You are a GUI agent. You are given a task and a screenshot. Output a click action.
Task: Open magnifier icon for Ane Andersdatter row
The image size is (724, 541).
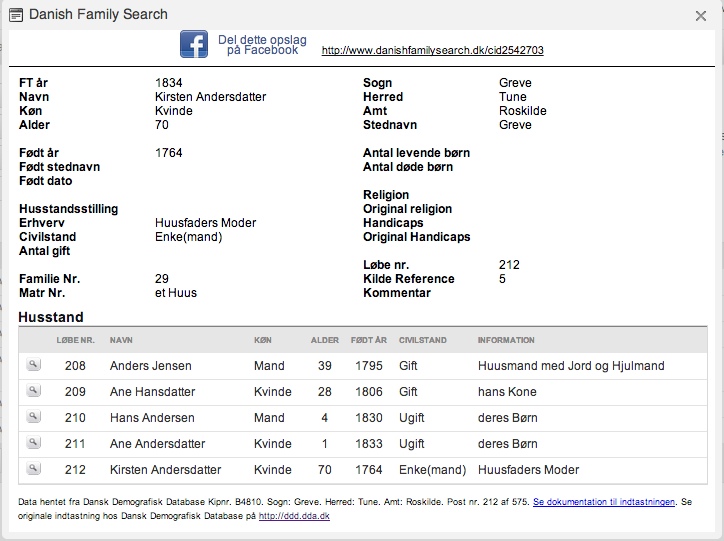point(33,443)
